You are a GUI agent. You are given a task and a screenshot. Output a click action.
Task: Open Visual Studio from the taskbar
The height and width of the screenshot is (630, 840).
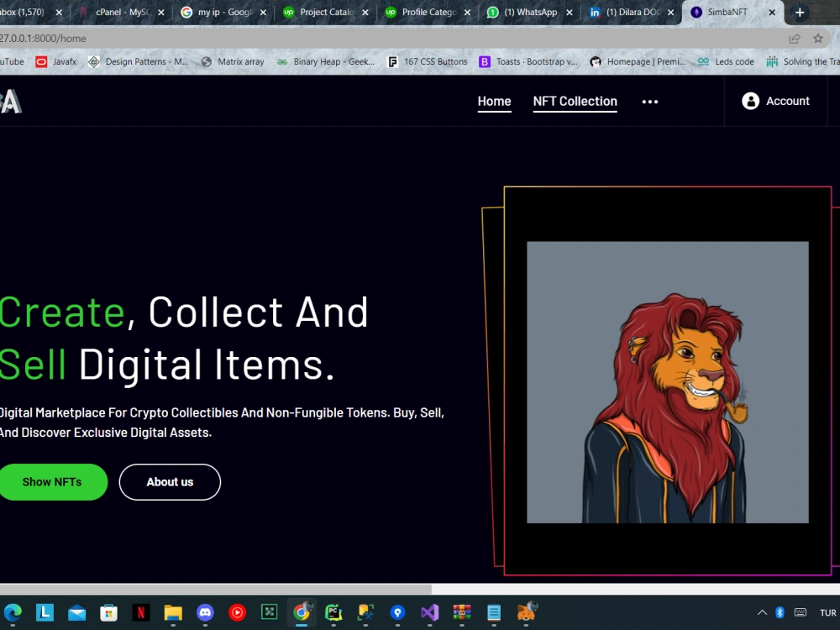429,612
